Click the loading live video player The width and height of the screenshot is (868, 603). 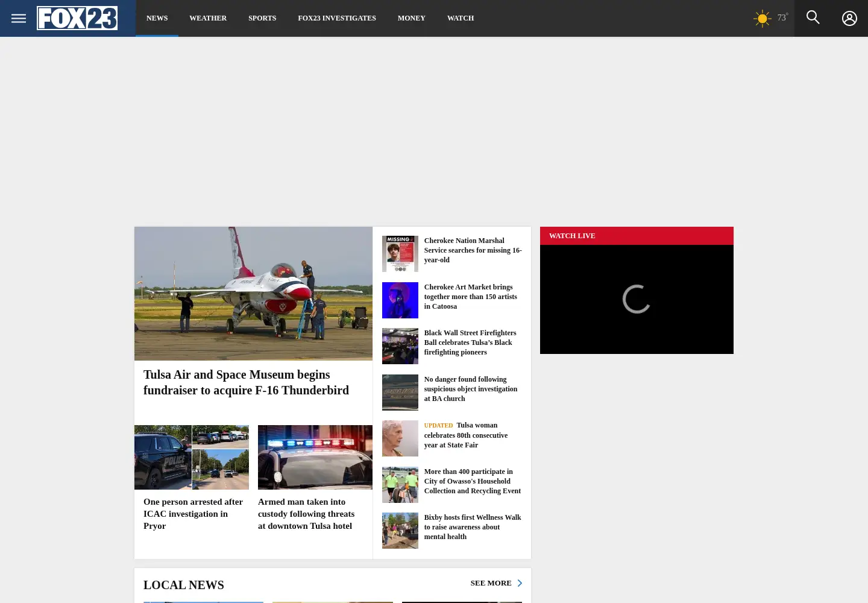637,299
